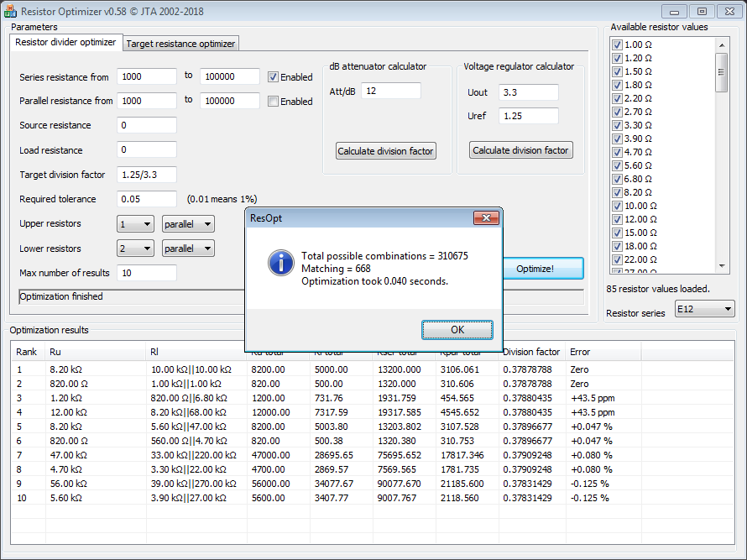747x560 pixels.
Task: Click the blue info icon in ResOpt dialog
Action: [279, 262]
